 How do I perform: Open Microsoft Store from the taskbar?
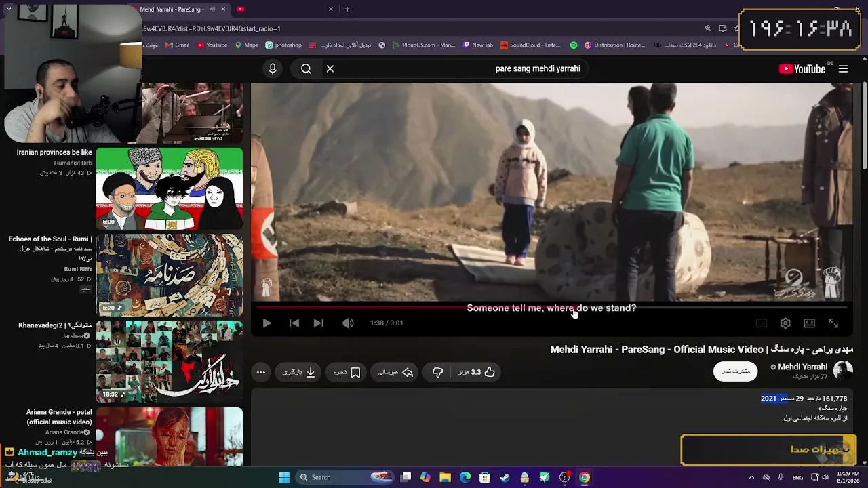485,477
